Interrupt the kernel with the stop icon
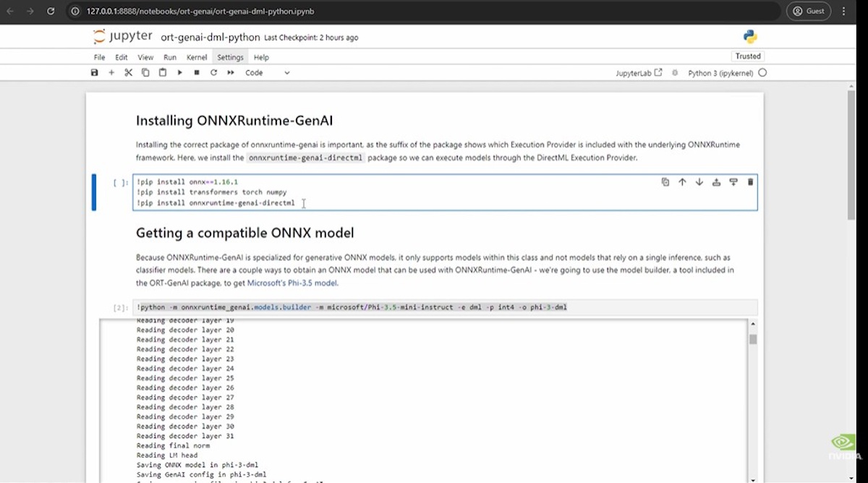The image size is (868, 483). coord(197,72)
